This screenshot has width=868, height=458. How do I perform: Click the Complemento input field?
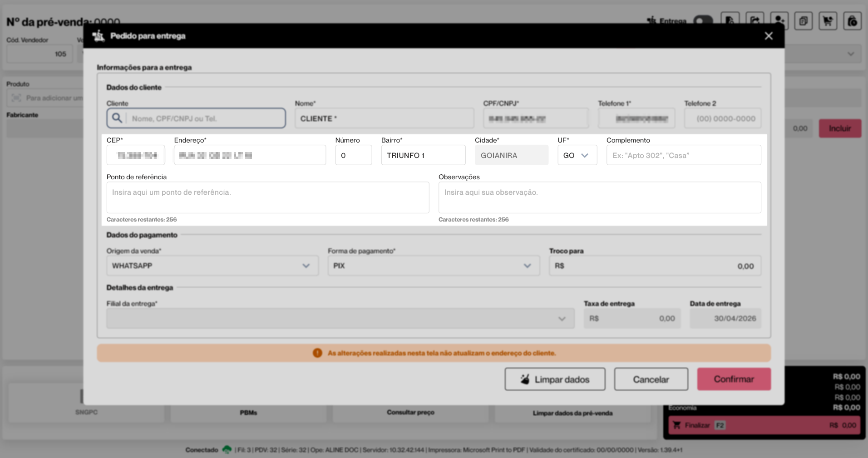(684, 155)
